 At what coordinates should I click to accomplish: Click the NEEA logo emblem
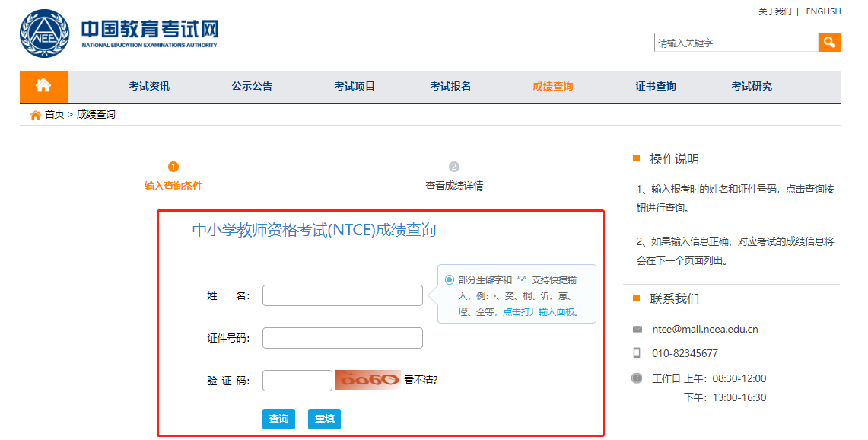point(44,34)
